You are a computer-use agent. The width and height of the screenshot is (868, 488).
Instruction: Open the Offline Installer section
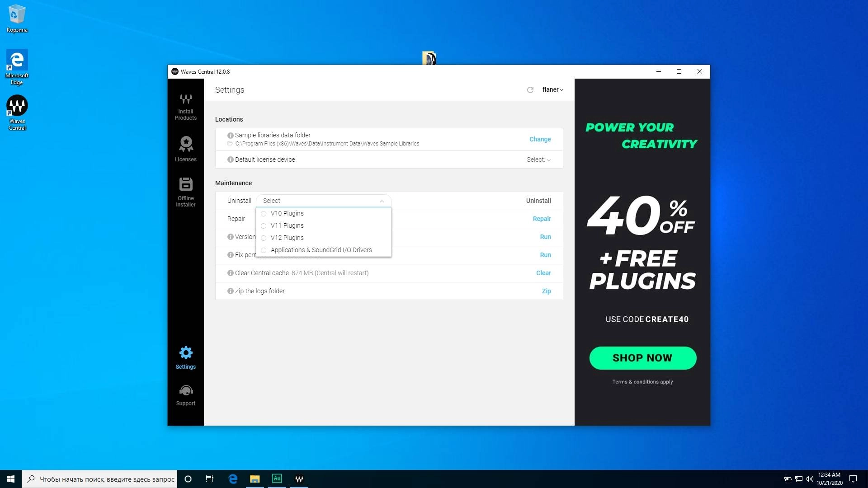click(186, 192)
